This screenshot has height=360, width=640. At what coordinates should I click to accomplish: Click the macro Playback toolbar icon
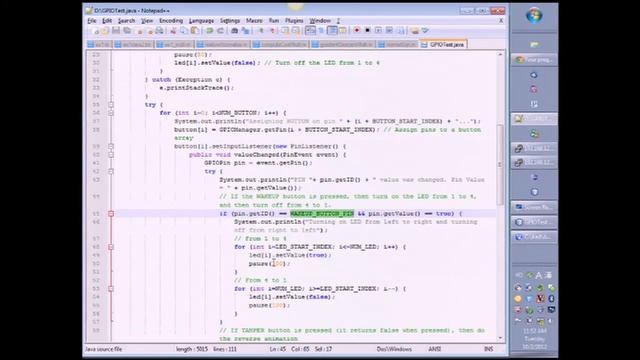click(378, 31)
